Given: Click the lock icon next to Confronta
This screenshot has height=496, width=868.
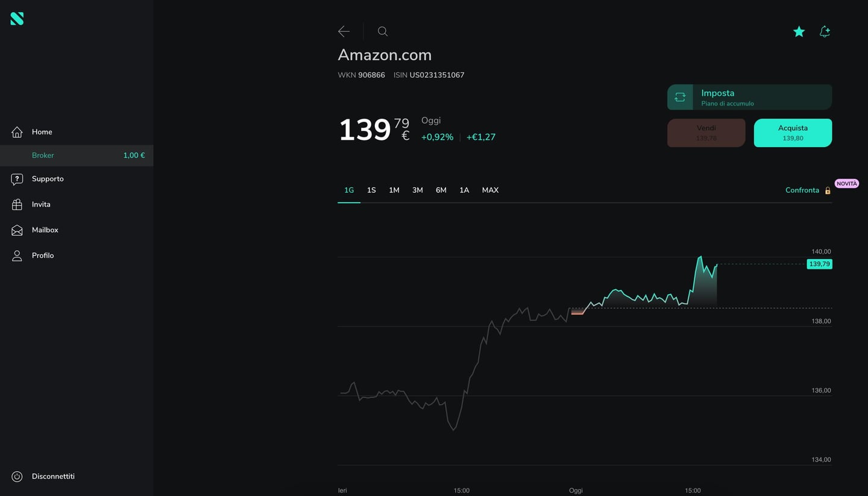Looking at the screenshot, I should (x=828, y=190).
